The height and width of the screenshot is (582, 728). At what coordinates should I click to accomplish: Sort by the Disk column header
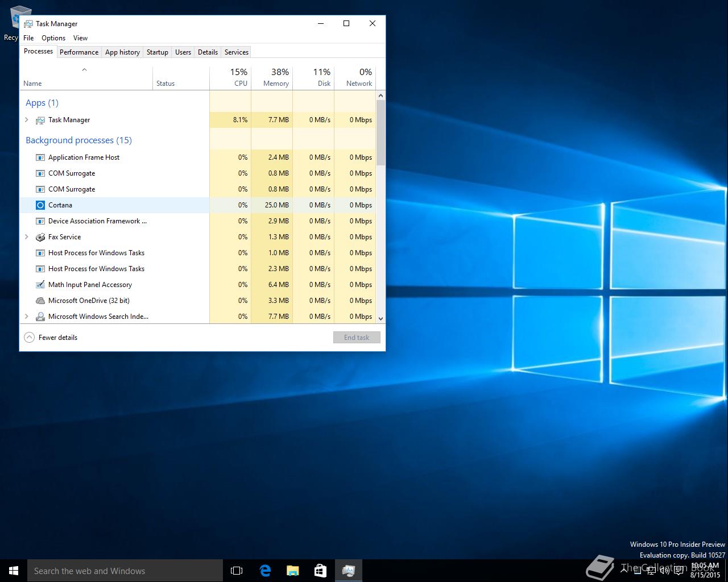pyautogui.click(x=313, y=78)
